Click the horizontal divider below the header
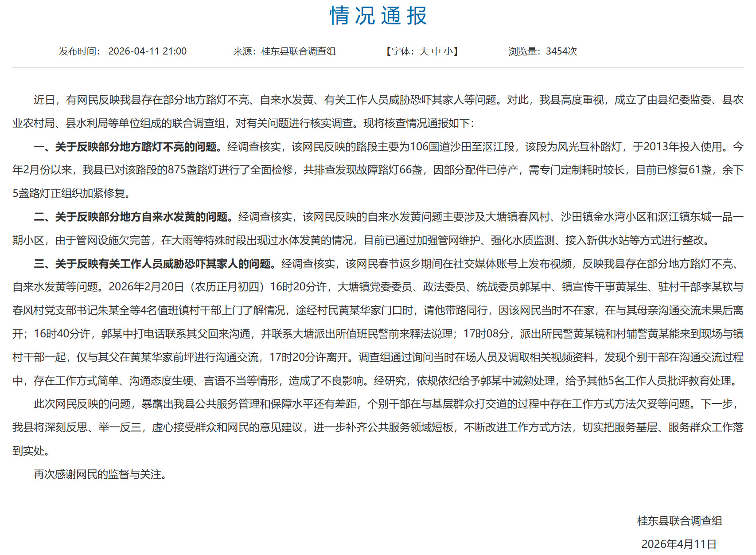756x555 pixels. (x=378, y=66)
